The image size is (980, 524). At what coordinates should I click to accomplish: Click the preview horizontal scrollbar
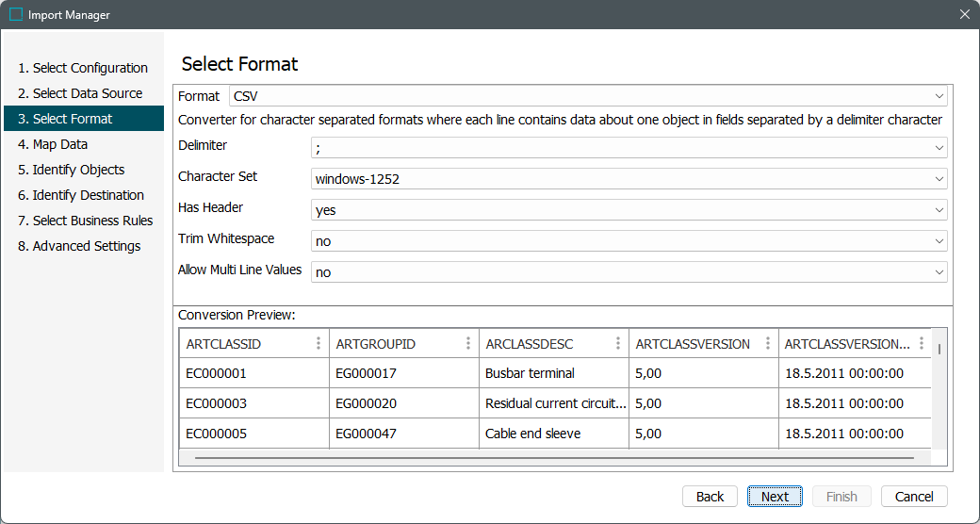pos(554,458)
